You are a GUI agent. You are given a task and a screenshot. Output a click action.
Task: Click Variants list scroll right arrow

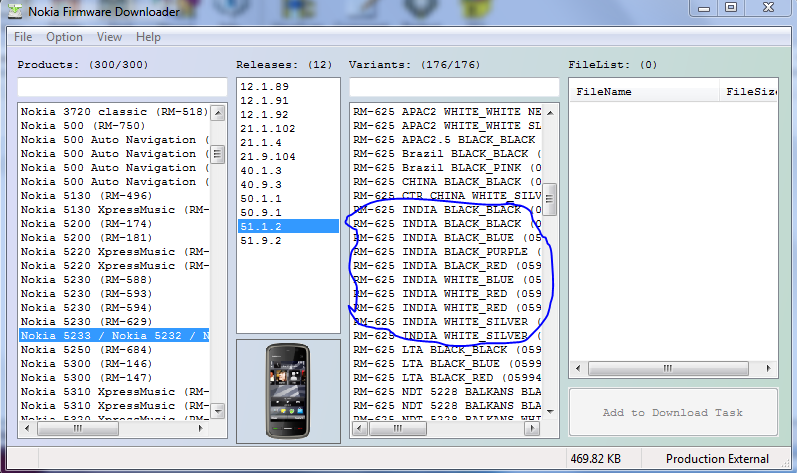point(532,428)
